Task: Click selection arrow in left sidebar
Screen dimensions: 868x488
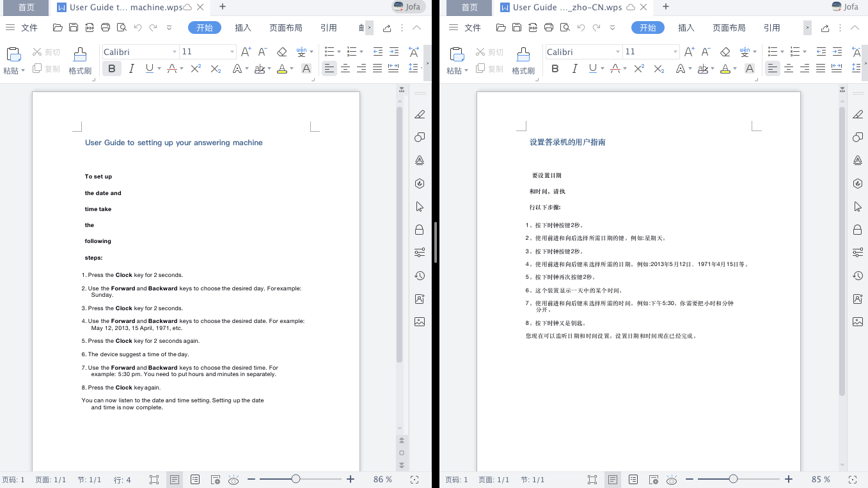Action: 420,207
